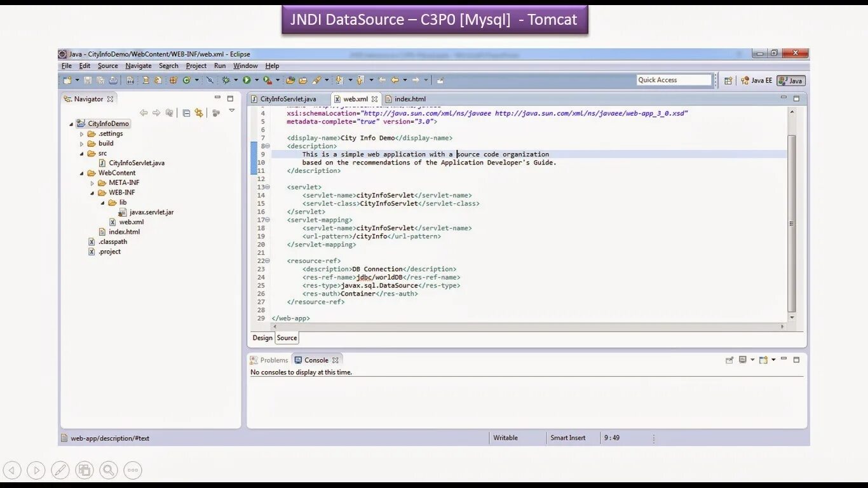Click the Debug bug icon
The width and height of the screenshot is (868, 488).
click(x=226, y=80)
